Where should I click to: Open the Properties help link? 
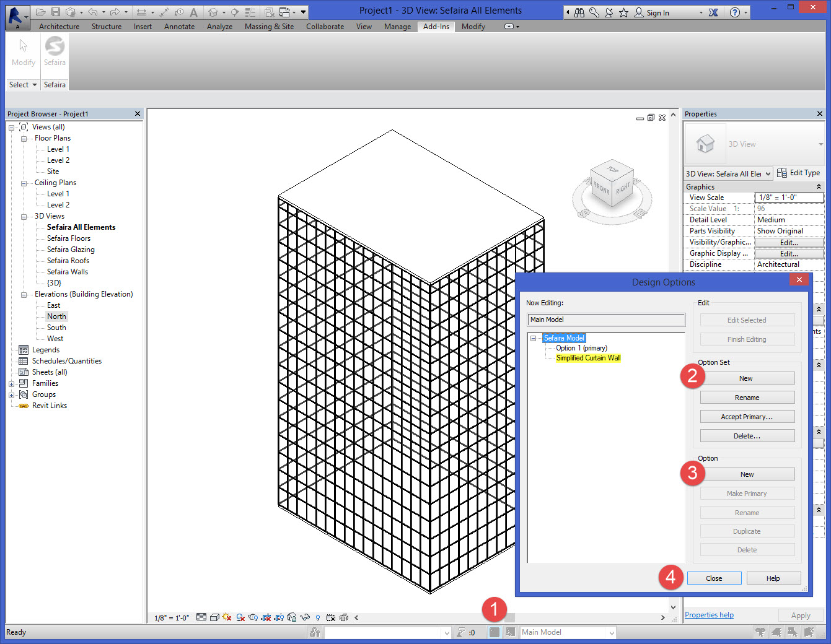click(709, 615)
